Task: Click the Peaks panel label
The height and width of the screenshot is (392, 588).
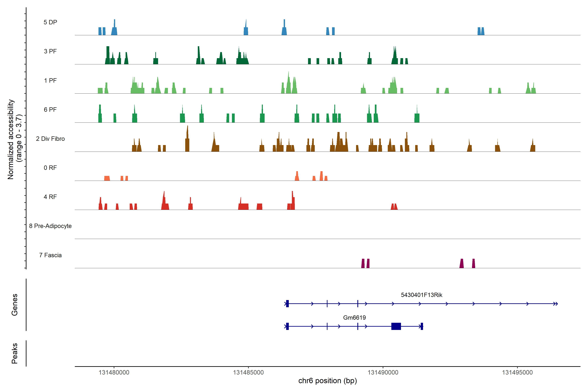Action: coord(15,353)
